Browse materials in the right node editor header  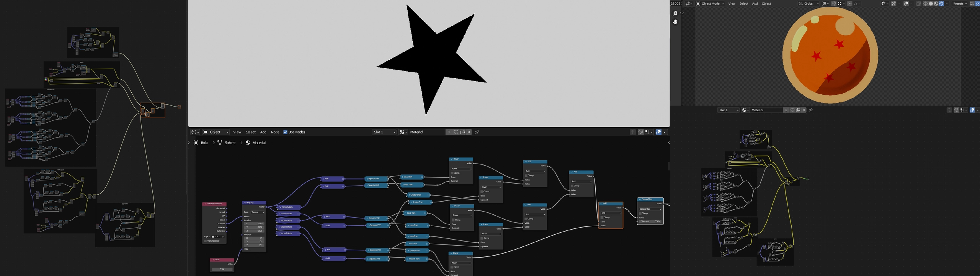(x=745, y=110)
